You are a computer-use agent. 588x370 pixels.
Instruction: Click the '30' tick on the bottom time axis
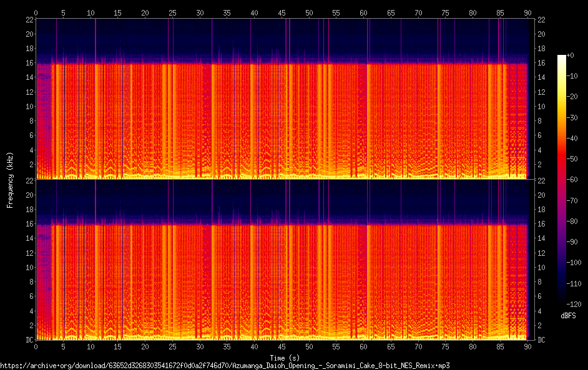point(200,346)
